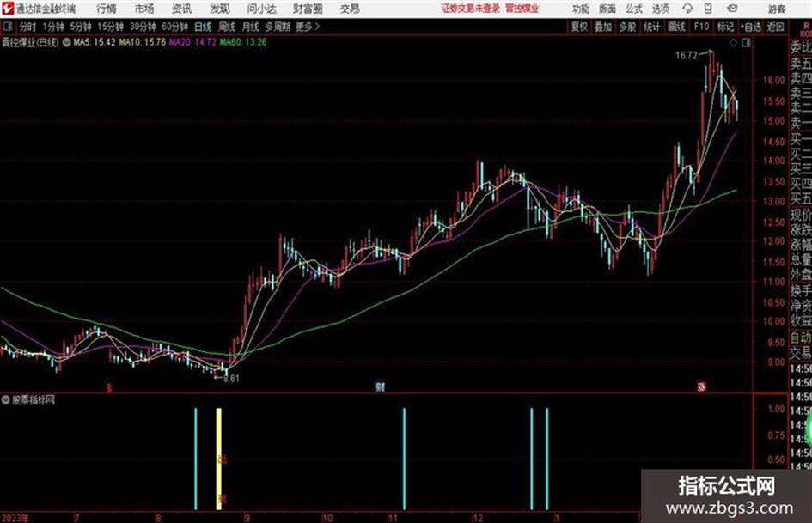812x523 pixels.
Task: Open the 版面 menu
Action: (x=607, y=9)
